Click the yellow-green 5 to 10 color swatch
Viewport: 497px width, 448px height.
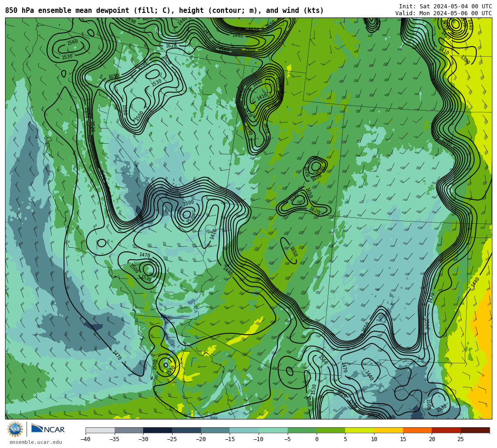(359, 430)
